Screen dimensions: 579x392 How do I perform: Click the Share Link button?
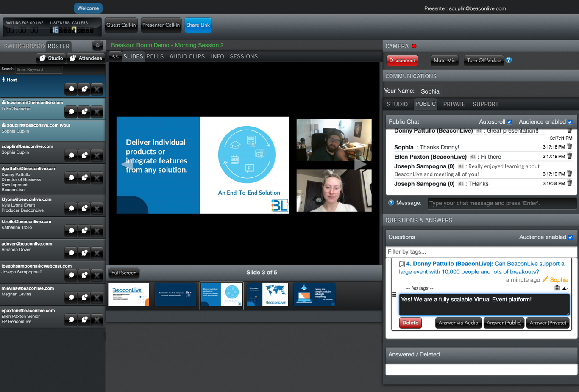pos(198,25)
